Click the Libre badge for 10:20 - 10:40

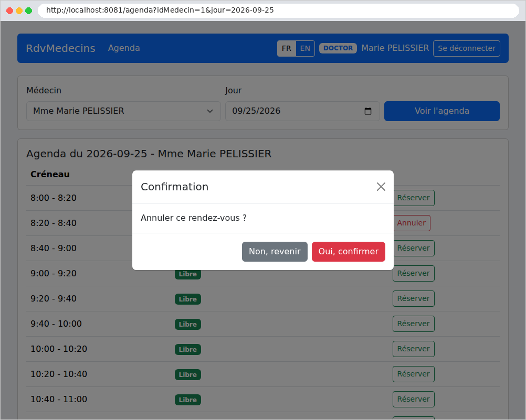click(187, 374)
